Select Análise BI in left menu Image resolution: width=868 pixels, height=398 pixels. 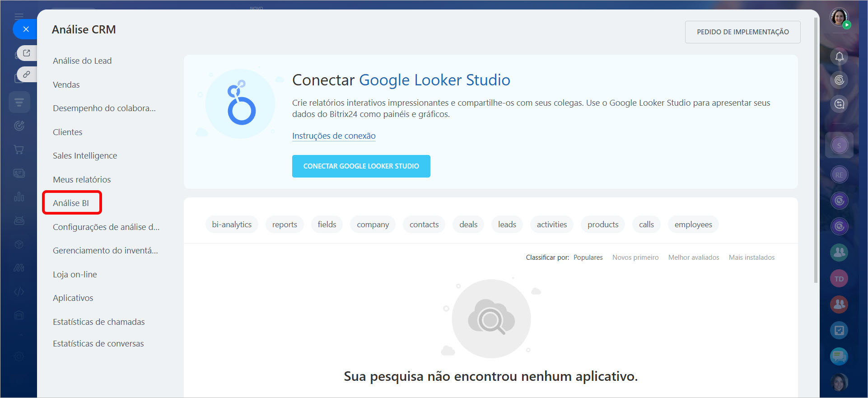71,203
